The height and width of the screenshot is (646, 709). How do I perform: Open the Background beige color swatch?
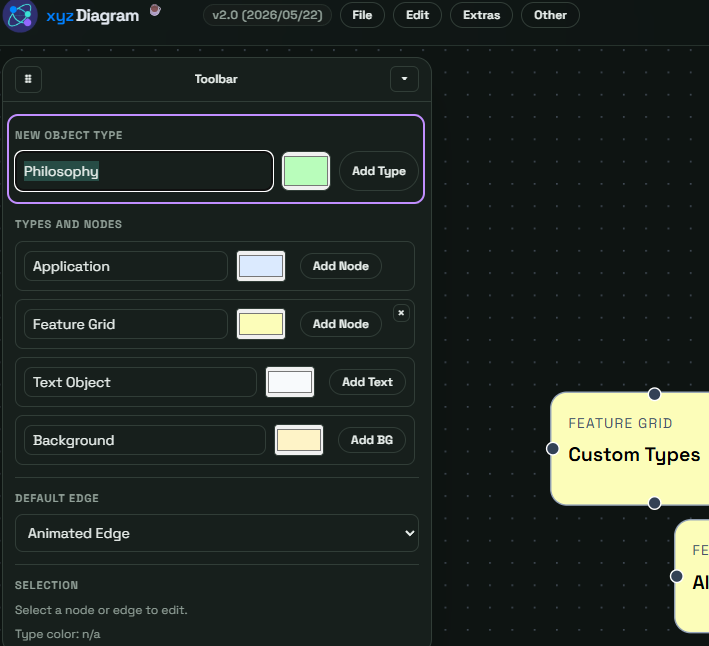(x=299, y=440)
